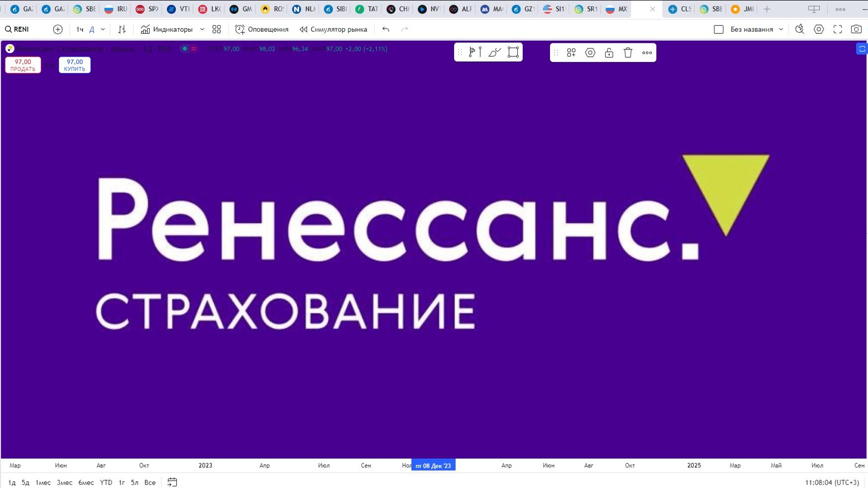868x488 pixels.
Task: Open the bar style icon
Action: [122, 29]
